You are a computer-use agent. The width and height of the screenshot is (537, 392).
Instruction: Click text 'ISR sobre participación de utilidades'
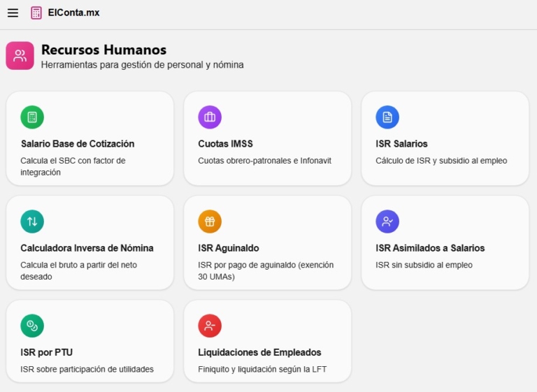87,369
